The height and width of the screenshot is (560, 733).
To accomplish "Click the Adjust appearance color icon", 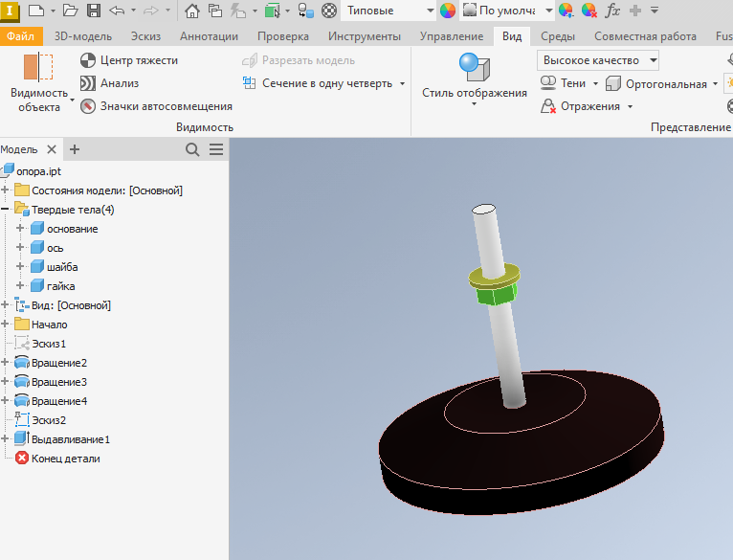I will click(x=566, y=11).
